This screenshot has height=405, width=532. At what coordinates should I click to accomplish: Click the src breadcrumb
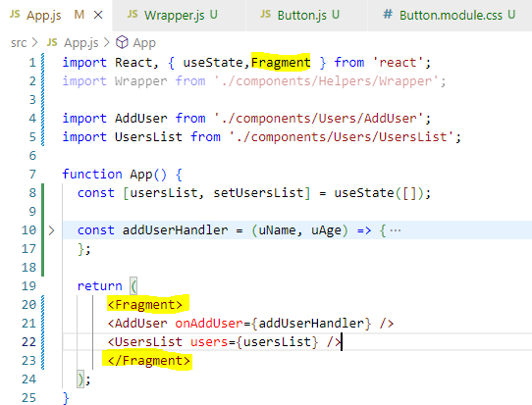(x=19, y=43)
